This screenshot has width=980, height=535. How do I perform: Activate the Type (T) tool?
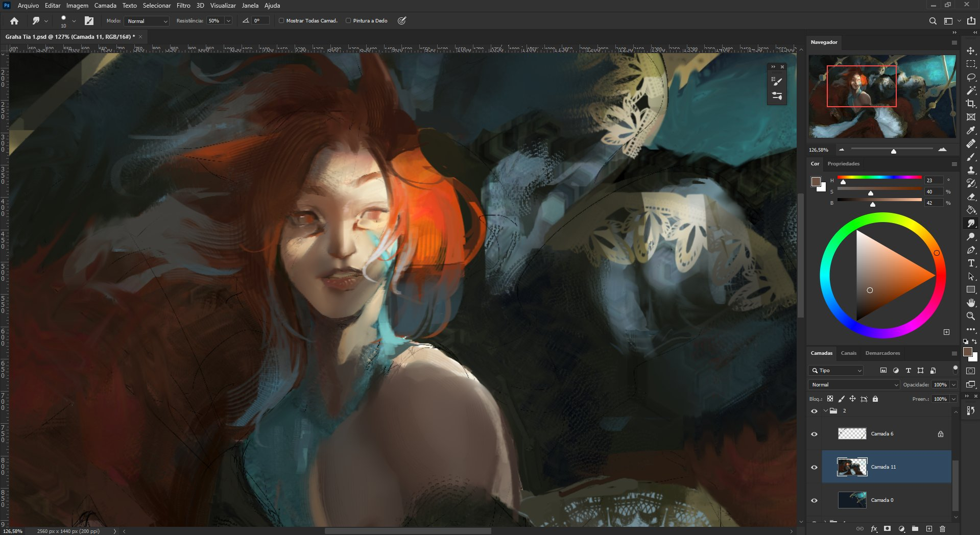971,263
